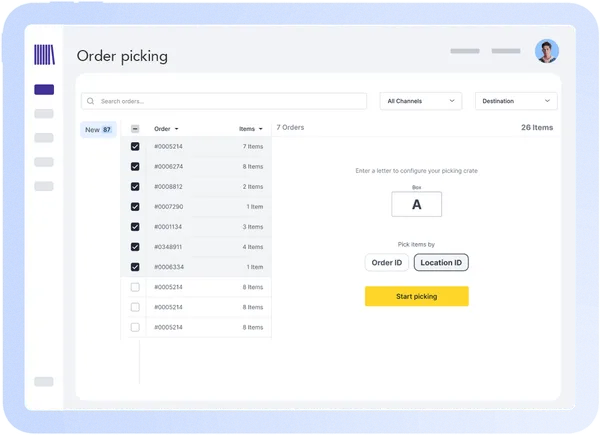Screen dimensions: 600x435
Task: Toggle the select-all checkbox in table header
Action: click(135, 129)
